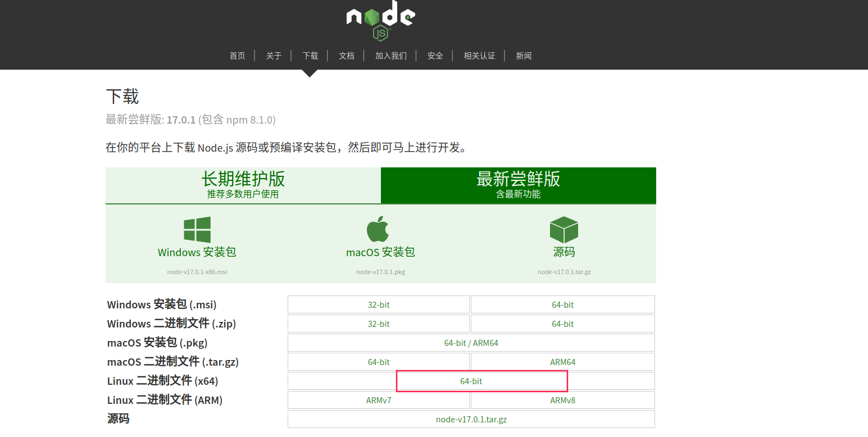
Task: Click the Apple icon for macOS installer
Action: coord(380,227)
